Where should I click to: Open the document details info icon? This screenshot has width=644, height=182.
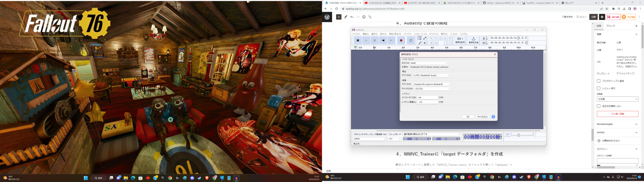point(364,17)
